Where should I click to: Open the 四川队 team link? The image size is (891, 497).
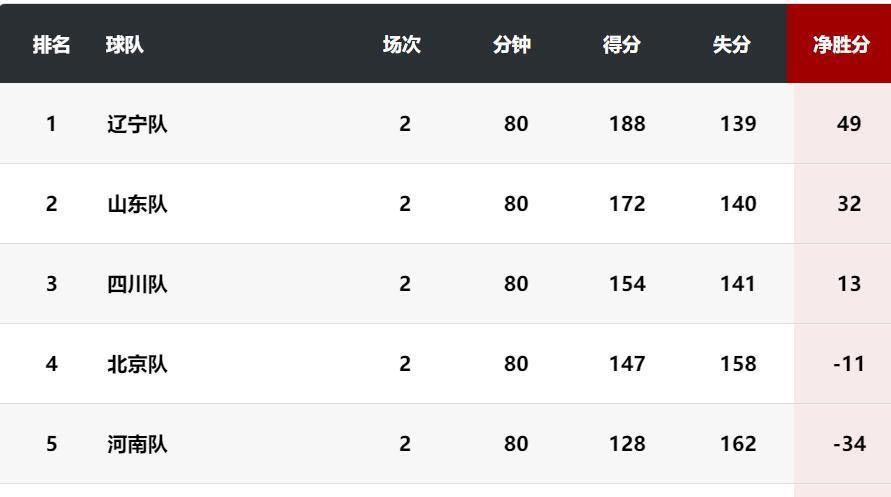click(137, 284)
